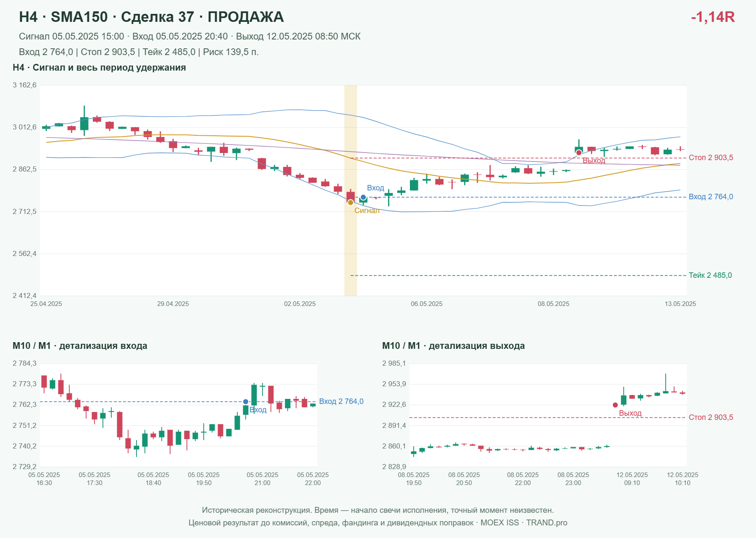Click the beige highlighted signal candle band

pyautogui.click(x=351, y=190)
